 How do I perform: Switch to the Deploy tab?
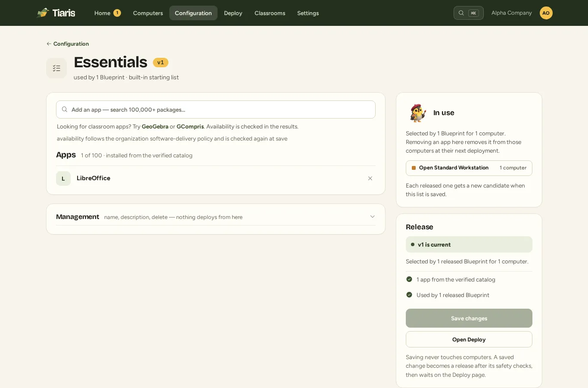pos(233,13)
